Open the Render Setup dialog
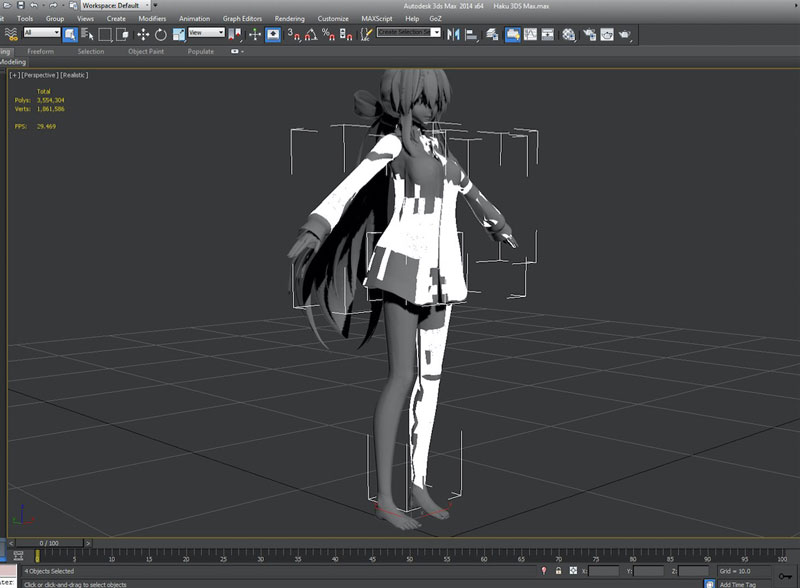The height and width of the screenshot is (588, 800). coord(590,34)
